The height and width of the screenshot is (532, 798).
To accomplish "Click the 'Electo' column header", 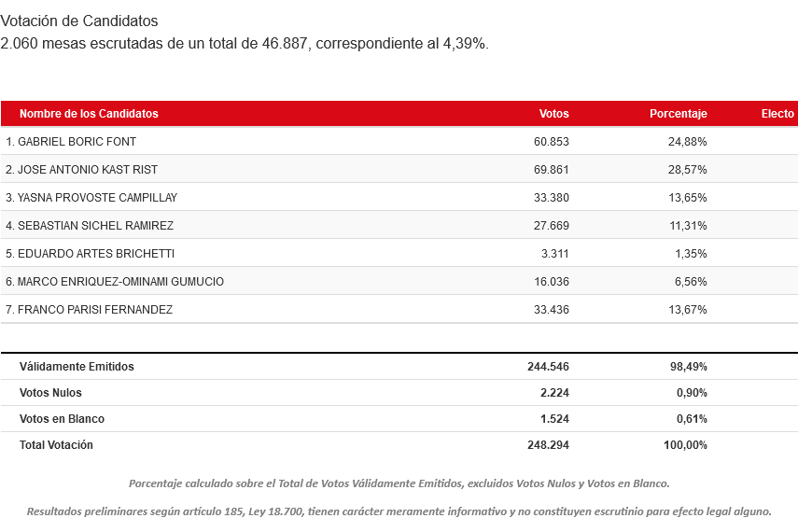I will click(777, 114).
